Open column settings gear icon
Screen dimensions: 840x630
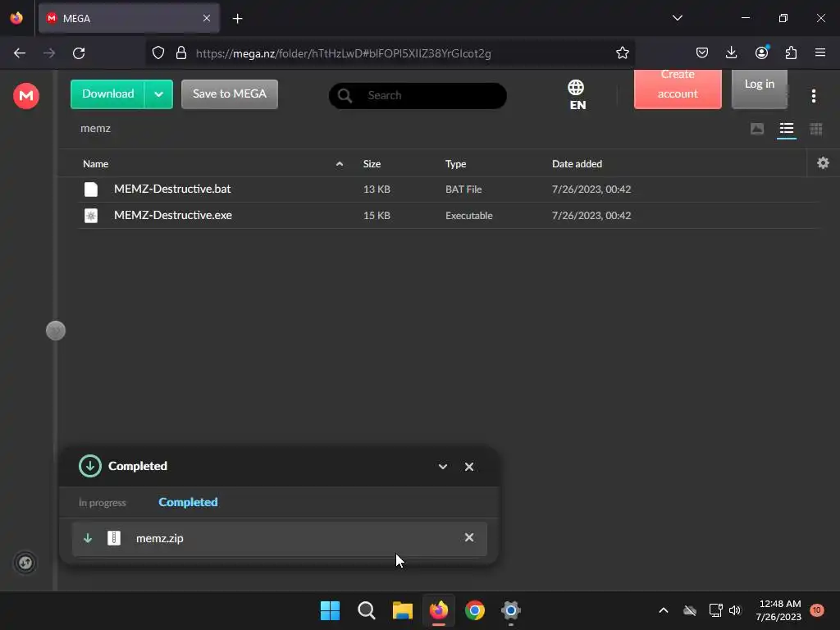(824, 163)
